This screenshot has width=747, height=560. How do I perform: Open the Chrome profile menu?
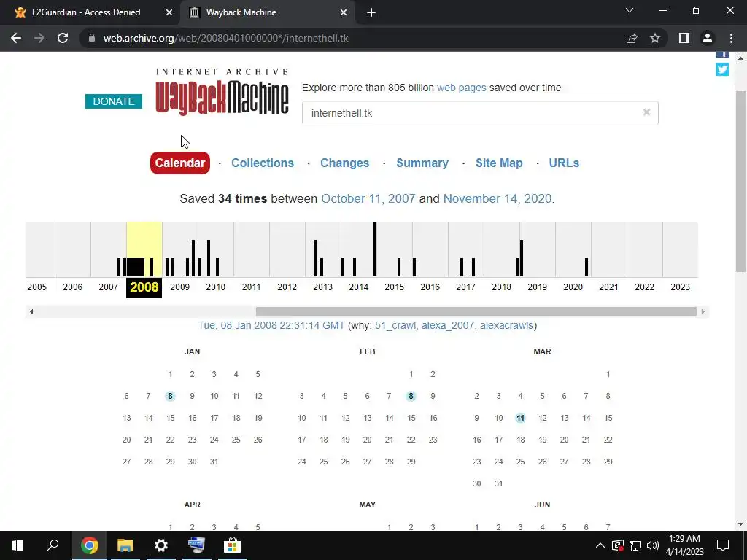click(708, 38)
